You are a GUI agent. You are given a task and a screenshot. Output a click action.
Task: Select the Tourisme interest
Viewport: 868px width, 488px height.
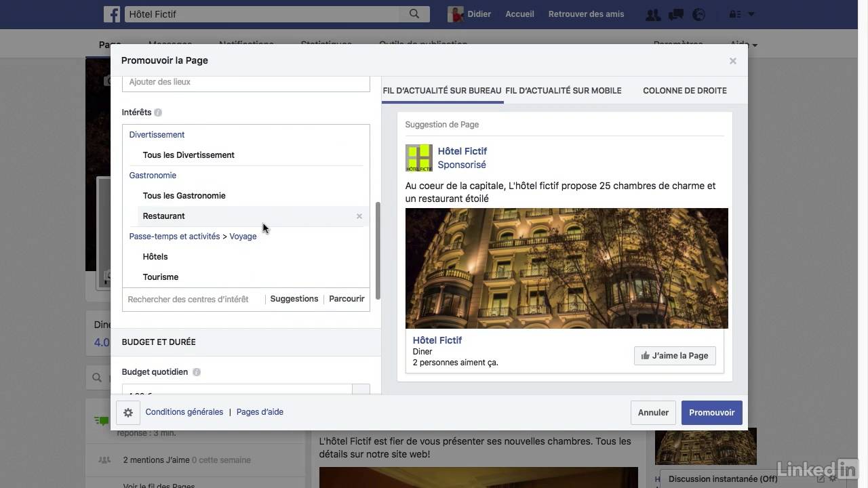point(161,277)
